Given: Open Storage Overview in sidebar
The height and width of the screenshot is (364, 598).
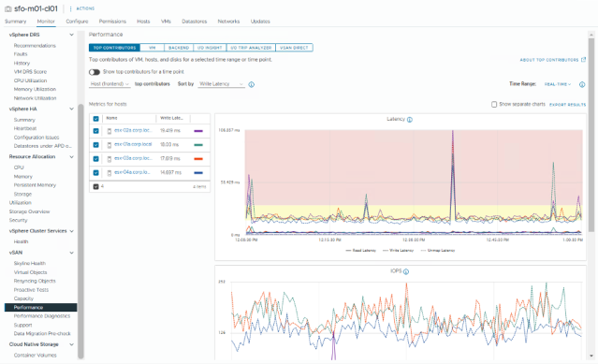Looking at the screenshot, I should click(x=29, y=211).
